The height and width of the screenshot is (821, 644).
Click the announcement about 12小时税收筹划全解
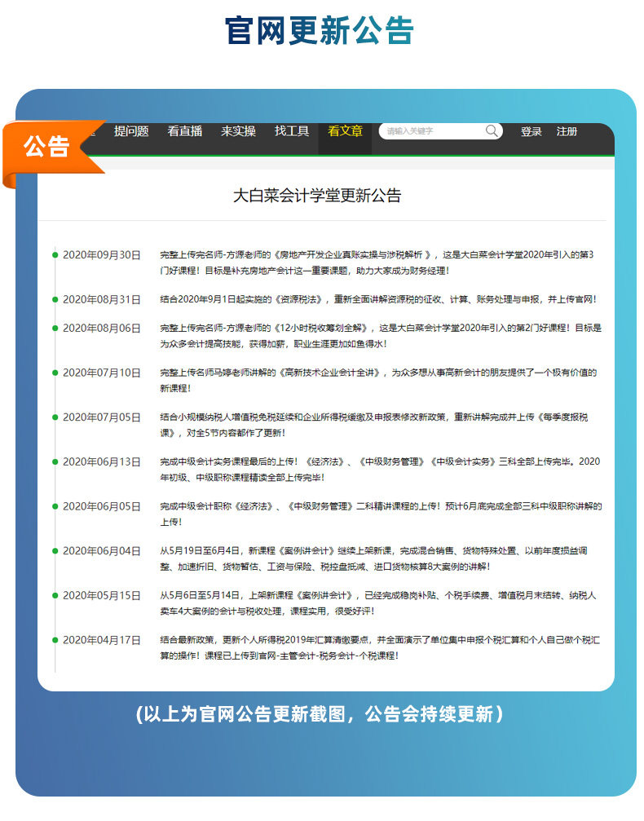pos(381,336)
